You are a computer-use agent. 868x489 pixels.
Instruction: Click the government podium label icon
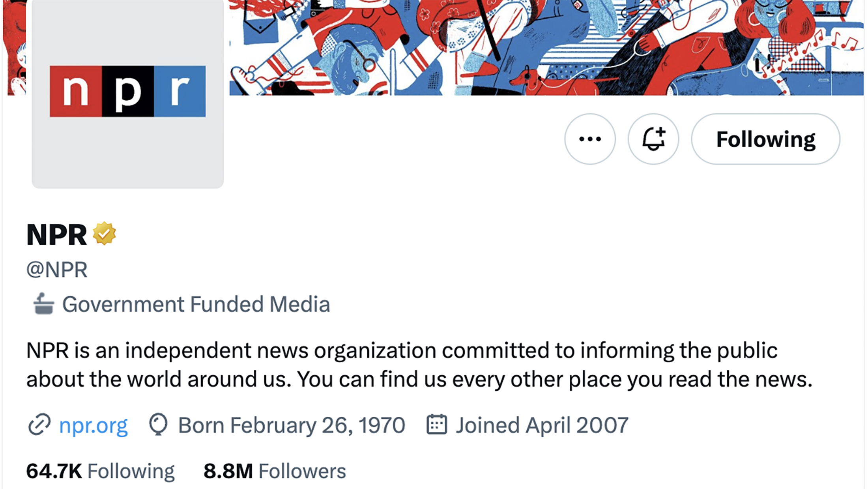[43, 304]
